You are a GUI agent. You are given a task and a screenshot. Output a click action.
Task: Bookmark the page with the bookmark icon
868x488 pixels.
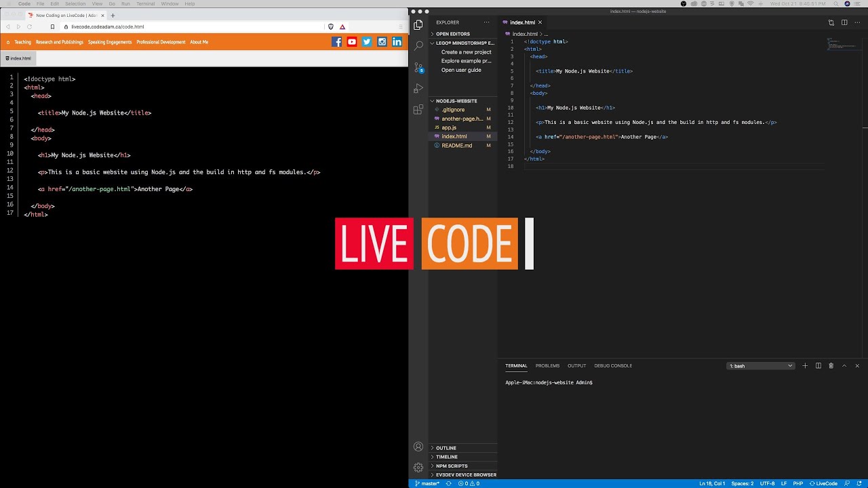(x=52, y=27)
